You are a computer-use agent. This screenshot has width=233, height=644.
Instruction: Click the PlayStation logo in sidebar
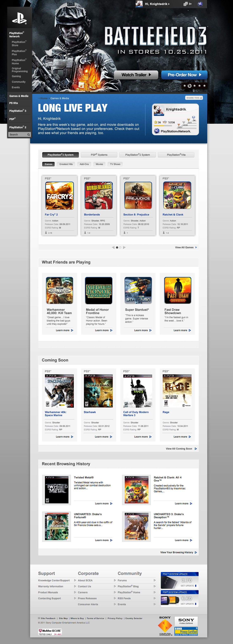(x=20, y=18)
